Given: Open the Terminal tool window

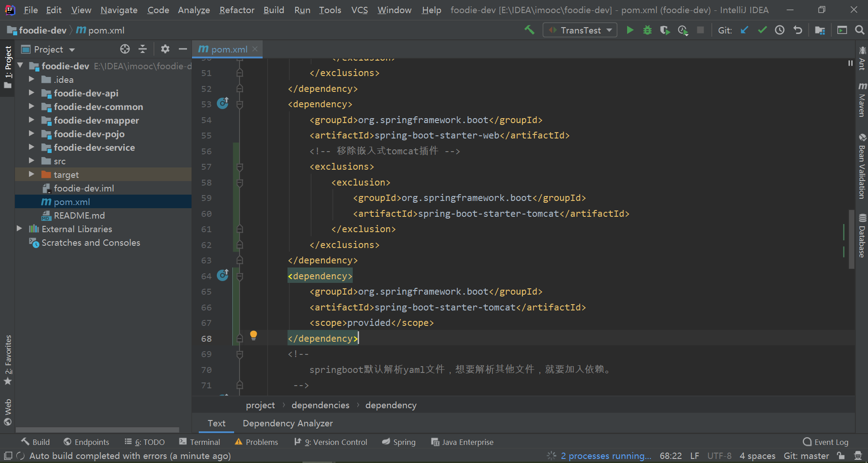Looking at the screenshot, I should click(199, 442).
